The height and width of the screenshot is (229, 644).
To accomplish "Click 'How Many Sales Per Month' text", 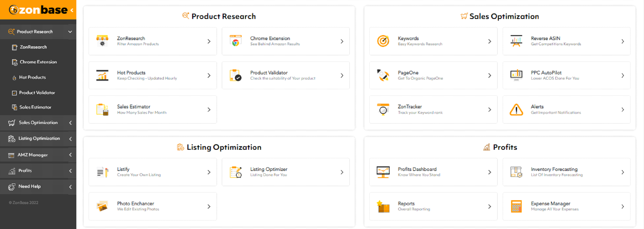I will (142, 112).
